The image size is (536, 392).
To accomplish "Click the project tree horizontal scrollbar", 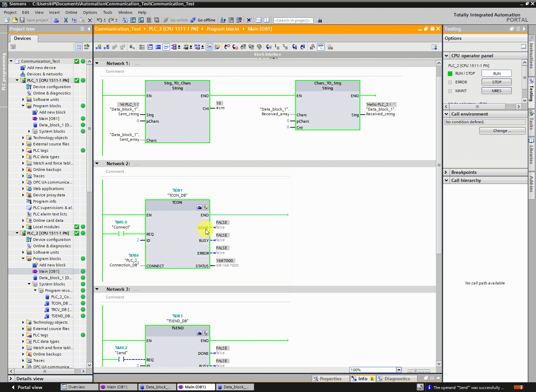I will pyautogui.click(x=47, y=371).
